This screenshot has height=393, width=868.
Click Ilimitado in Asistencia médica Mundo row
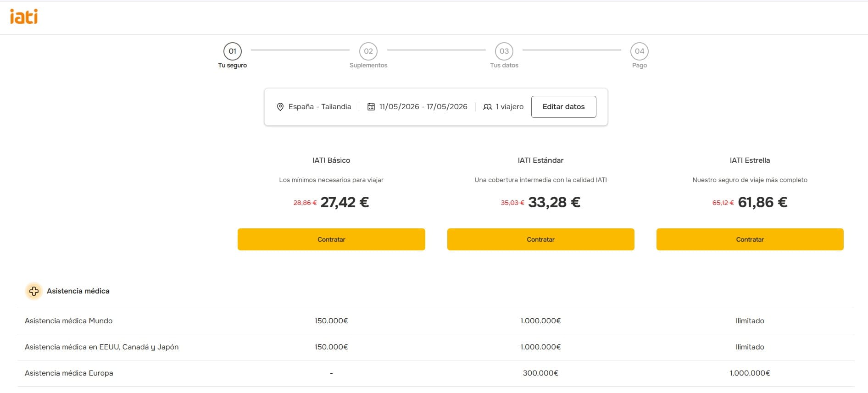750,321
